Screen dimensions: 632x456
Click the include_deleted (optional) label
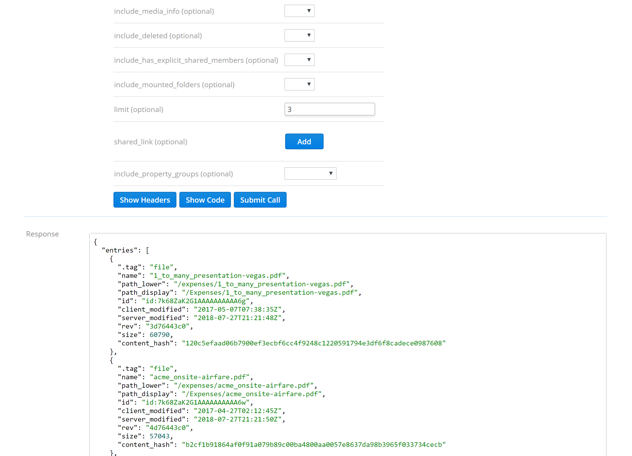[x=158, y=36]
